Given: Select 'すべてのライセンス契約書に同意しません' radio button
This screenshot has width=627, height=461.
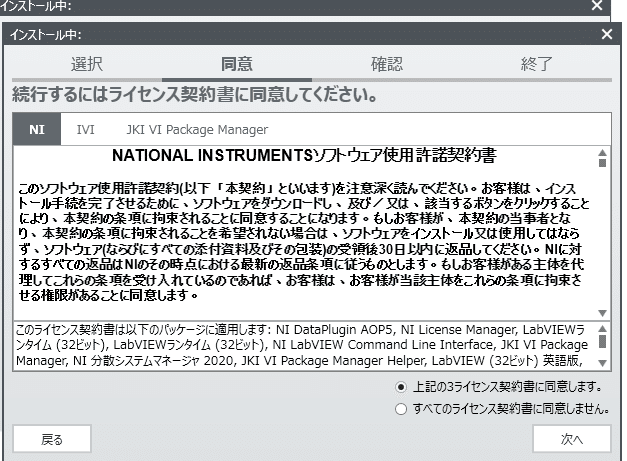Looking at the screenshot, I should tap(401, 409).
